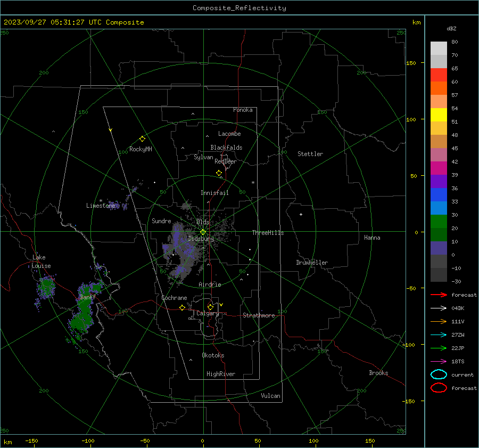Select the yellow diamond marker near RockyMH
The image size is (479, 448).
tap(142, 139)
